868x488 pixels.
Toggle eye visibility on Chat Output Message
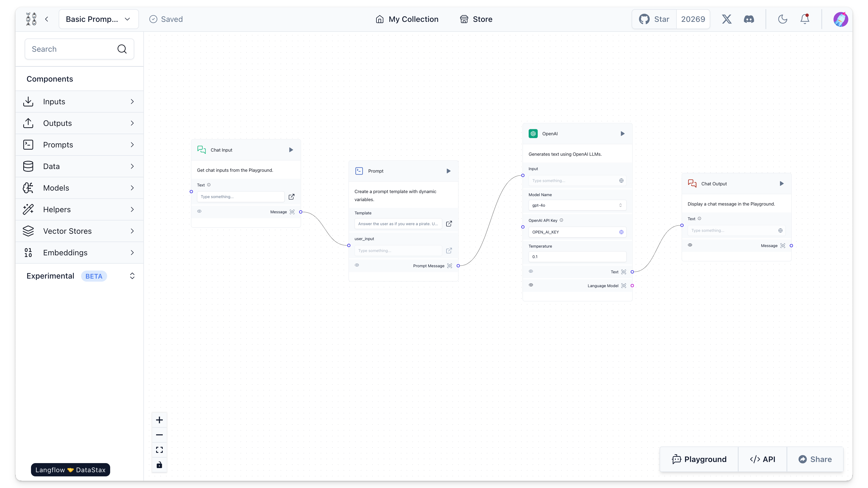(690, 245)
